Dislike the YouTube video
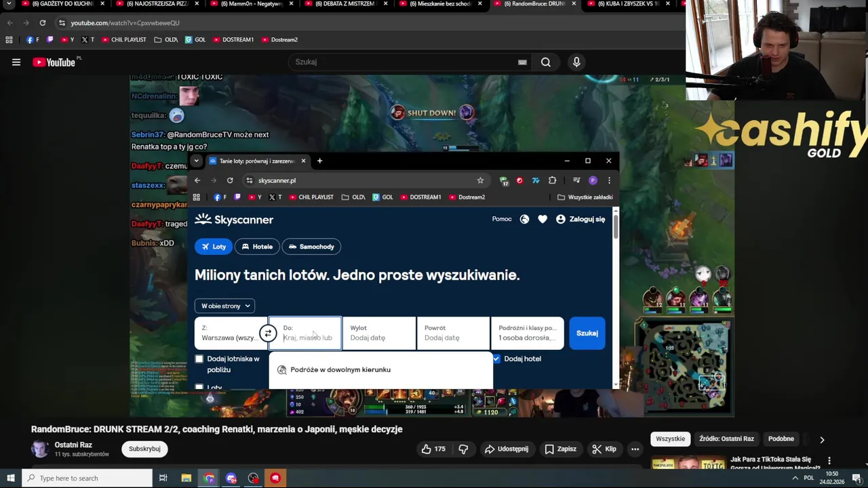This screenshot has width=868, height=488. [x=463, y=449]
